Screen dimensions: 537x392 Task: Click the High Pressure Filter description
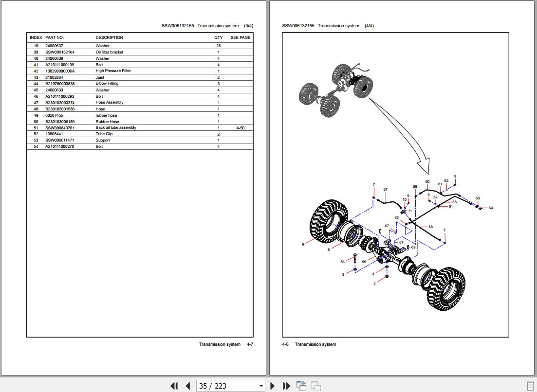113,71
